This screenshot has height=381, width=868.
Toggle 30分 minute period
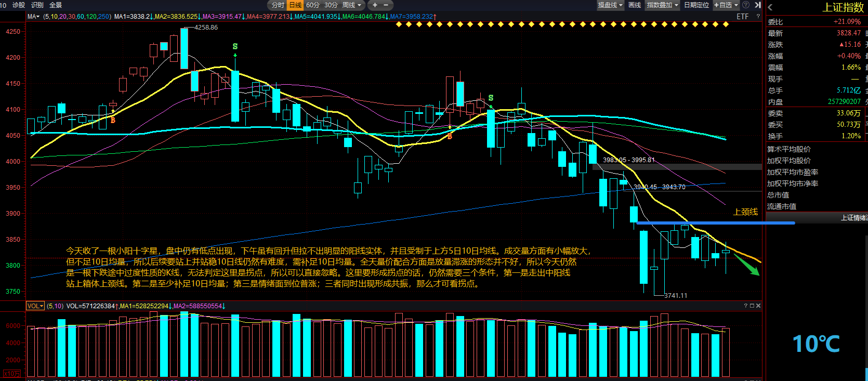coord(331,5)
